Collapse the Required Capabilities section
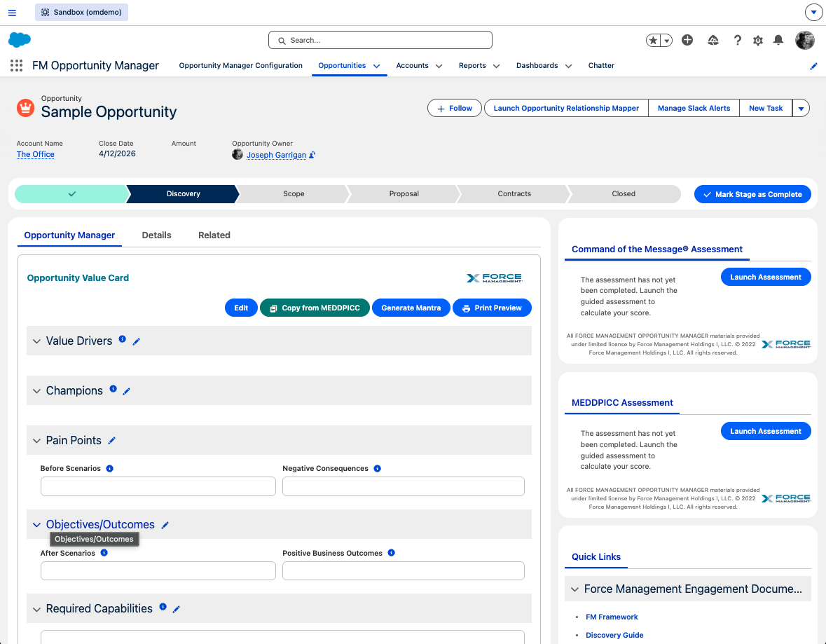826x644 pixels. (x=36, y=609)
